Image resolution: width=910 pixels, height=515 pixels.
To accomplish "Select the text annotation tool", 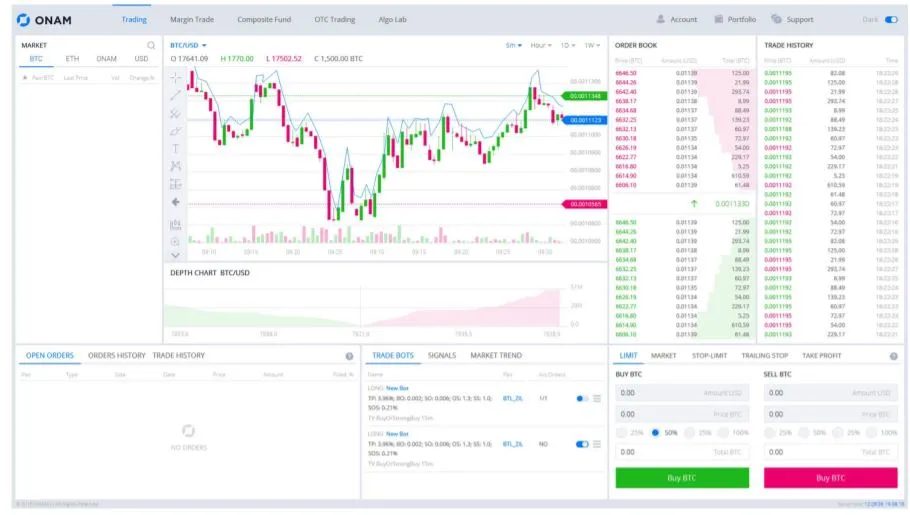I will pos(175,149).
